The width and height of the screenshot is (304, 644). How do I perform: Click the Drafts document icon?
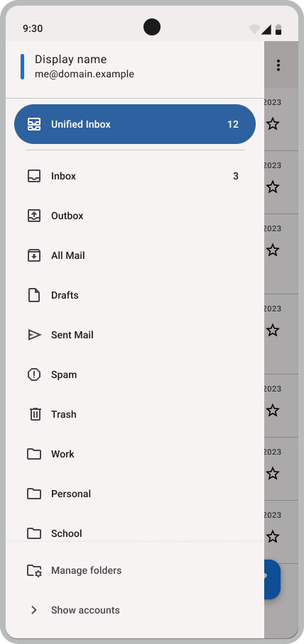(34, 295)
